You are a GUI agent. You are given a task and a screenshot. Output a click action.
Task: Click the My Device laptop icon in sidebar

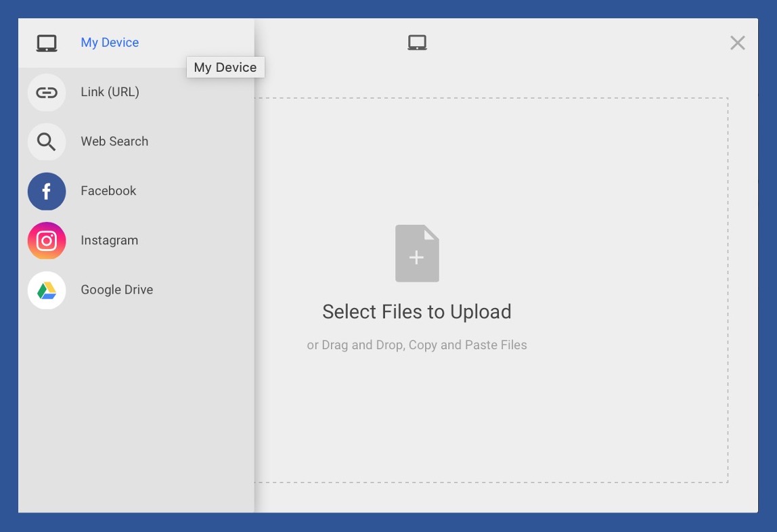pyautogui.click(x=47, y=43)
